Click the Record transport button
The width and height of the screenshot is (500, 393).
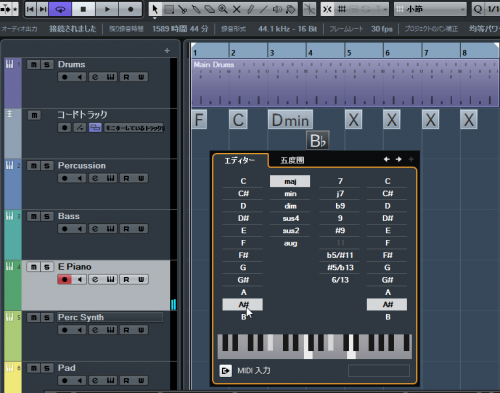click(x=130, y=9)
